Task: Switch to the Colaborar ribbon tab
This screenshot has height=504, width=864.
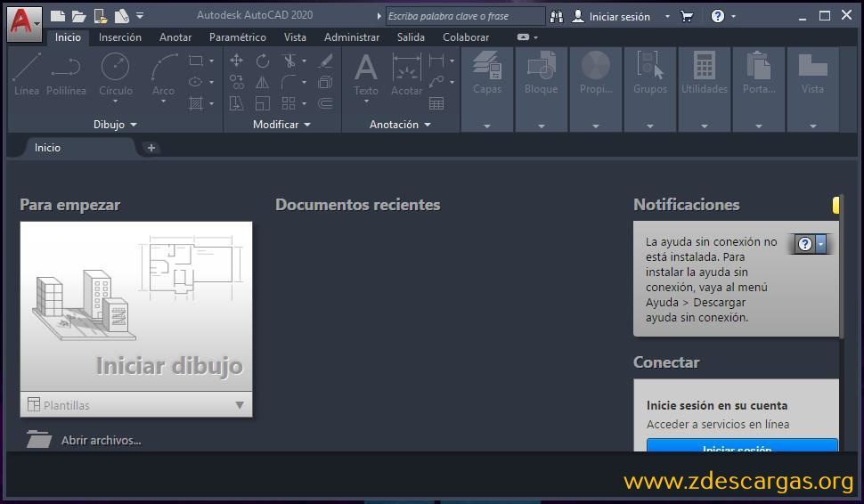Action: click(x=466, y=37)
